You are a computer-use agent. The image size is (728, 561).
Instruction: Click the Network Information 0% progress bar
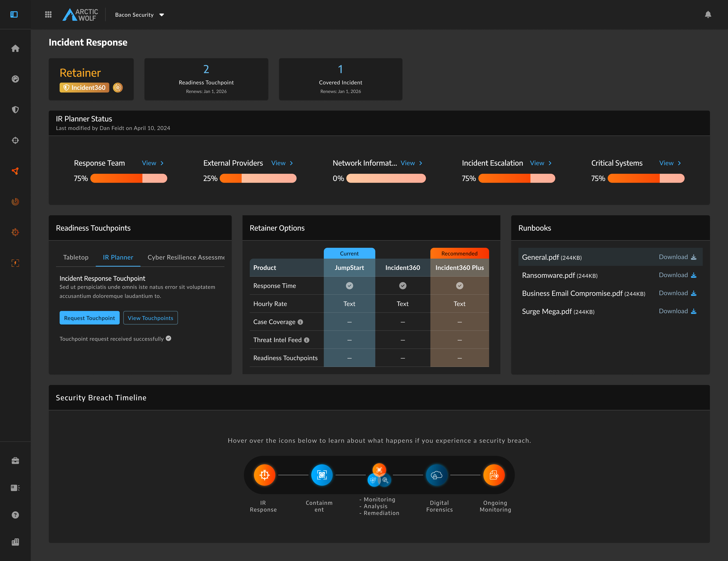click(386, 178)
